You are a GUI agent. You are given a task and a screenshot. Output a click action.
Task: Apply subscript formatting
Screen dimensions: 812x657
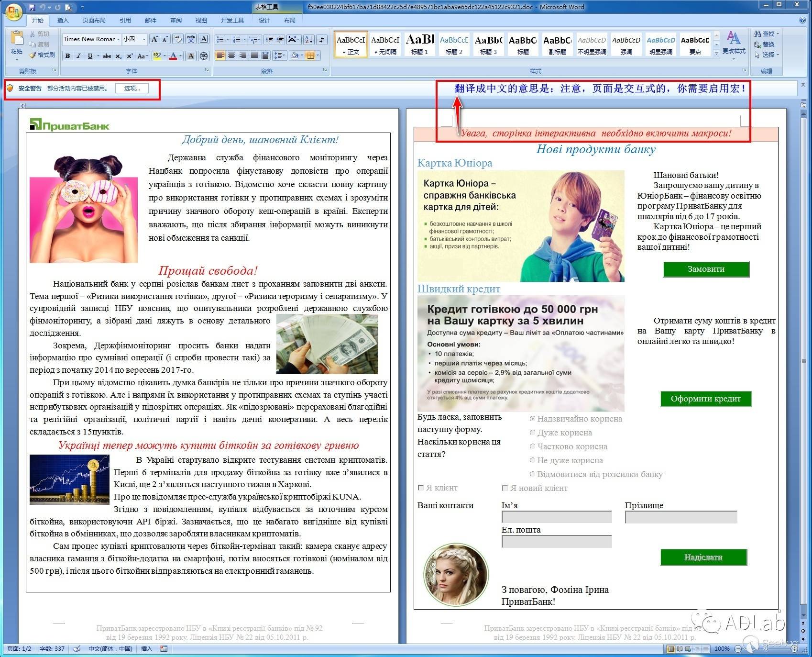point(118,56)
